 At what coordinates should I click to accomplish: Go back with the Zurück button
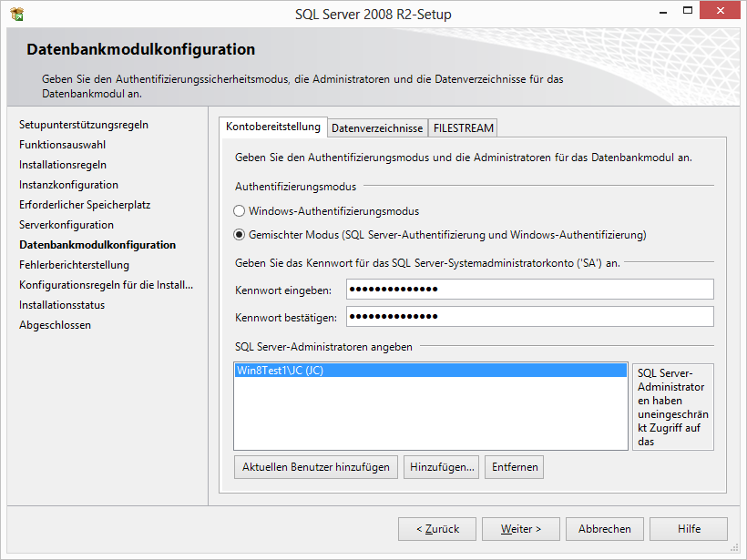tap(437, 529)
